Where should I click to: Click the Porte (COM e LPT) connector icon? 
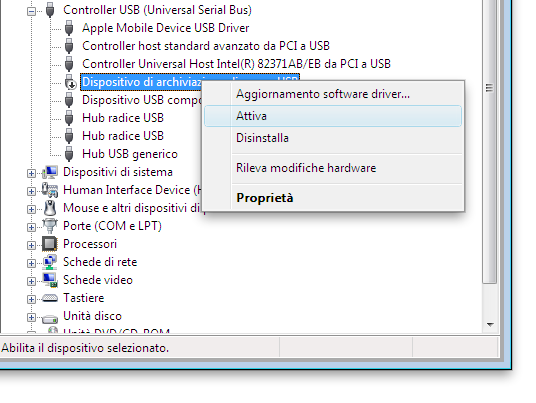pos(50,226)
